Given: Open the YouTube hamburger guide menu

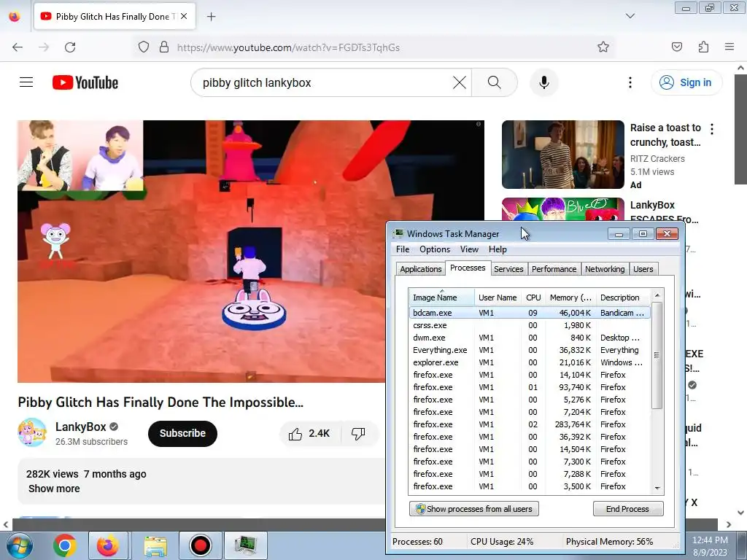Looking at the screenshot, I should click(x=26, y=82).
